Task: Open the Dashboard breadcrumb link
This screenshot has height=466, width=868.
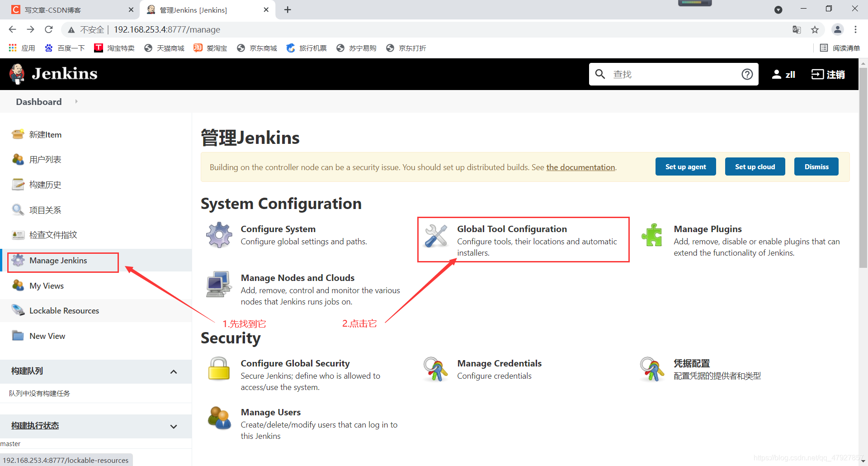Action: (x=39, y=102)
